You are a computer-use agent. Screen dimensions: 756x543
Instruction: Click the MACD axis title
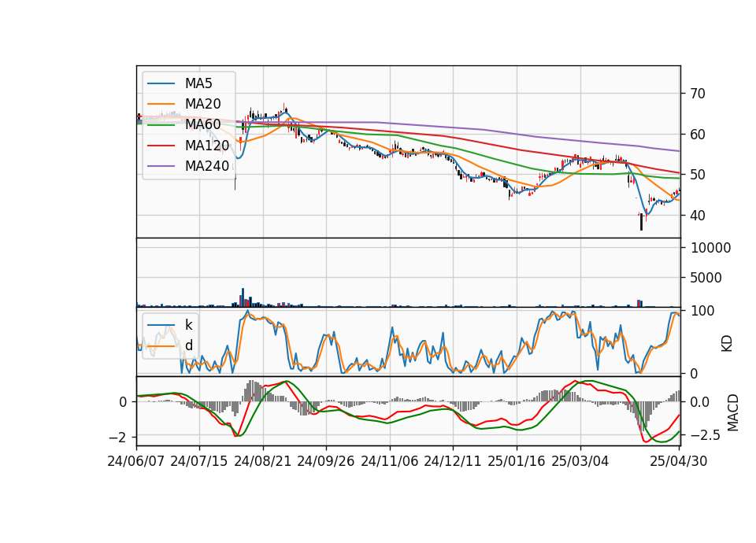click(x=733, y=412)
